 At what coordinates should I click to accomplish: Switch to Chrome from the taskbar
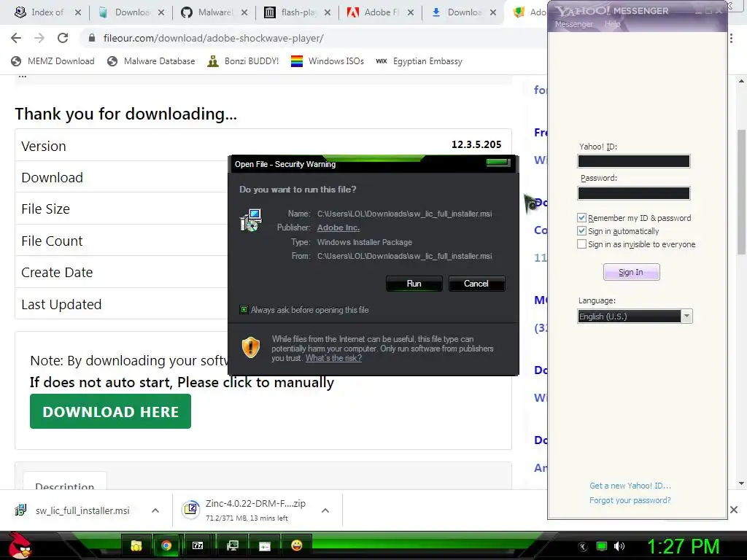[x=166, y=545]
